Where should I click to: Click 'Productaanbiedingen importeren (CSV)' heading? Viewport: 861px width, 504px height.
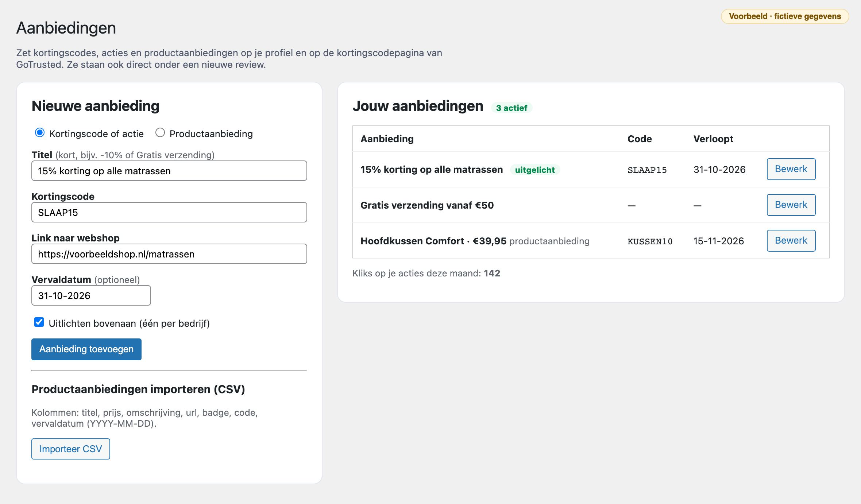point(138,389)
